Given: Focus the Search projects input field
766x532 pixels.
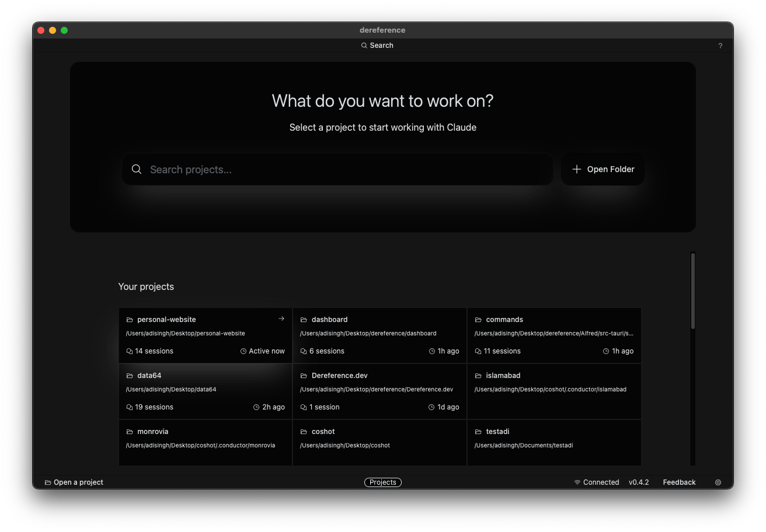Looking at the screenshot, I should coord(337,169).
